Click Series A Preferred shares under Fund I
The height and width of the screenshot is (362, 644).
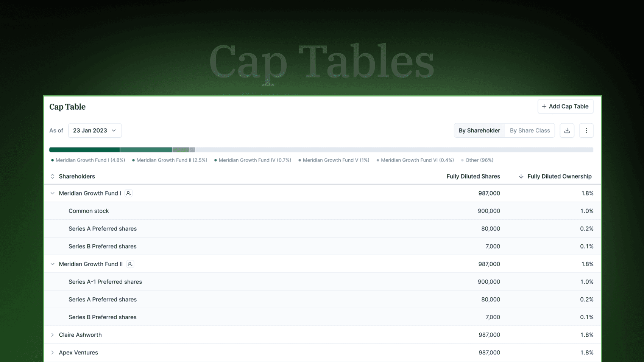coord(103,228)
